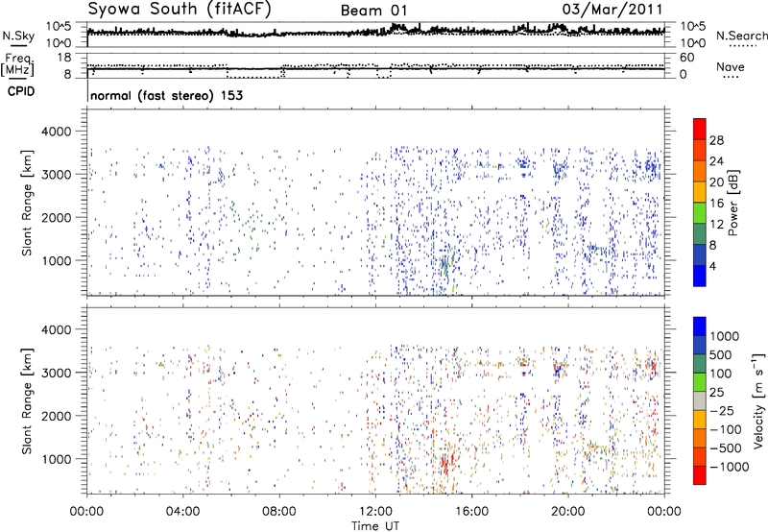Click the gray -25 to 25 velocity band
Image resolution: width=768 pixels, height=532 pixels.
pos(700,400)
